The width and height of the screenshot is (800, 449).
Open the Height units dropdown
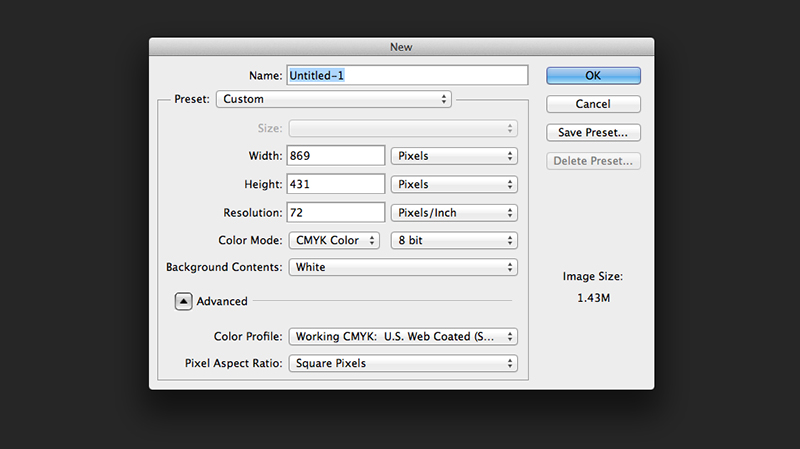[x=454, y=184]
